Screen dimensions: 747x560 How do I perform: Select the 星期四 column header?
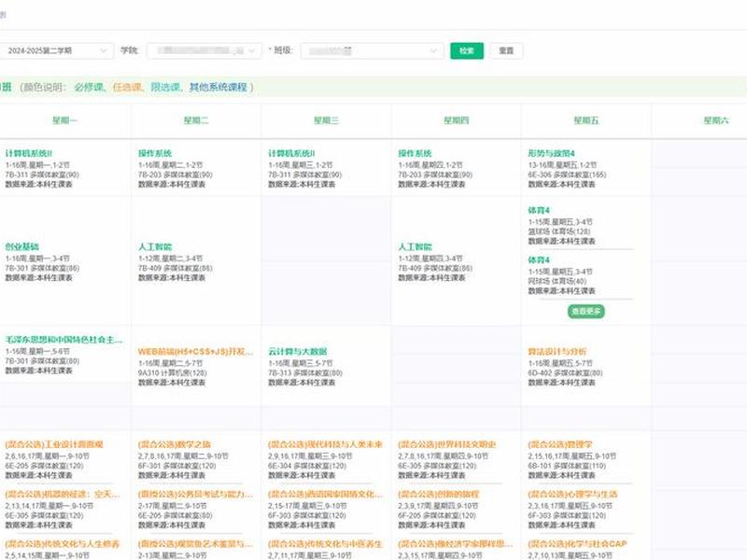[x=456, y=120]
